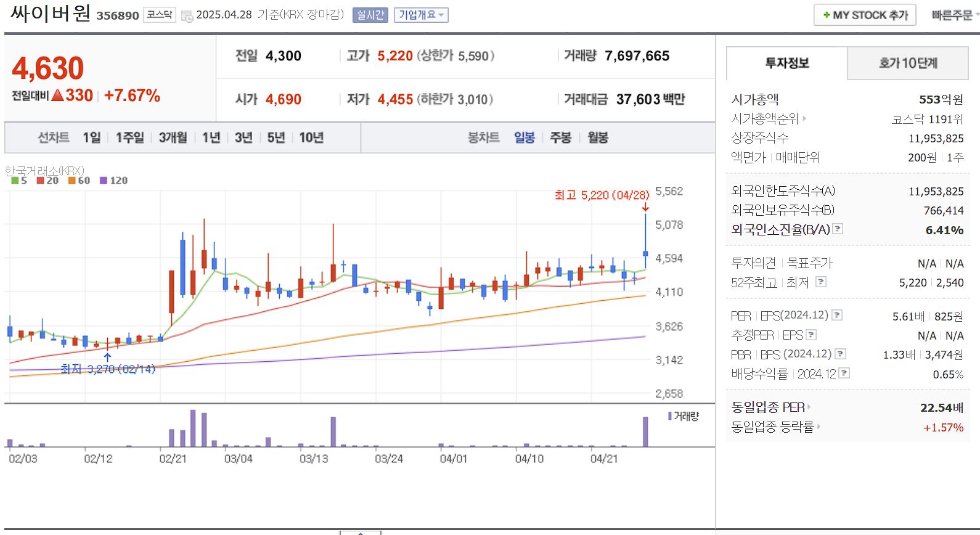Click the 동일업종 등락률 value +1.57%
Image resolution: width=980 pixels, height=535 pixels.
pyautogui.click(x=943, y=427)
